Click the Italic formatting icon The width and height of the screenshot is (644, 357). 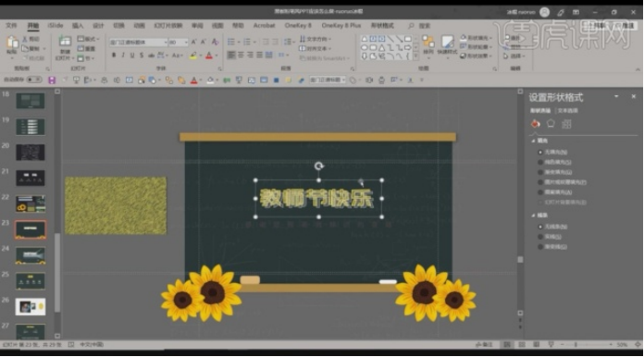[123, 55]
